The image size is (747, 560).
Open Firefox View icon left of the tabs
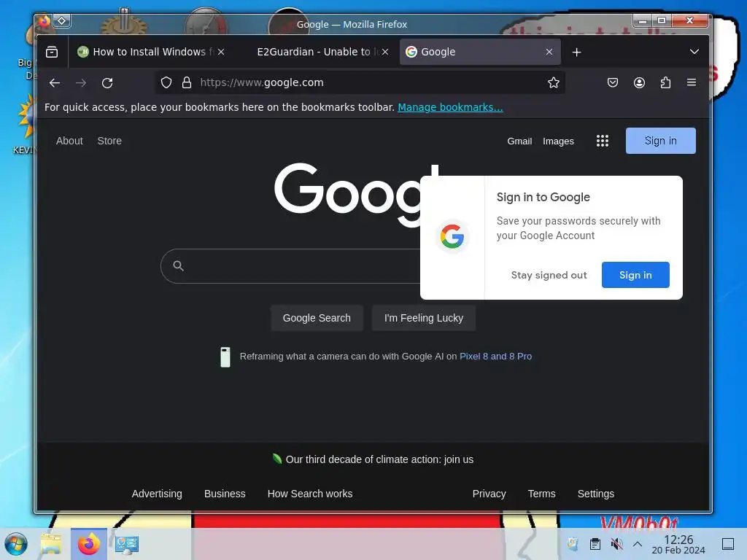coord(52,52)
